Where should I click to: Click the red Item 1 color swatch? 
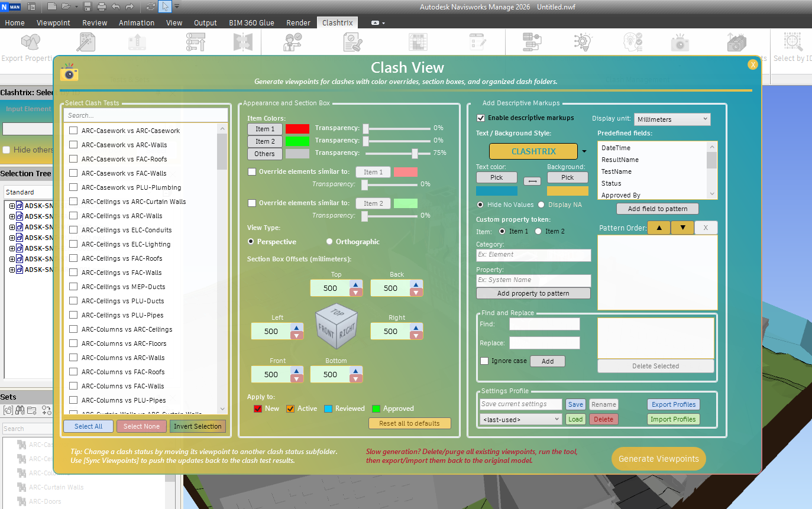pos(297,129)
